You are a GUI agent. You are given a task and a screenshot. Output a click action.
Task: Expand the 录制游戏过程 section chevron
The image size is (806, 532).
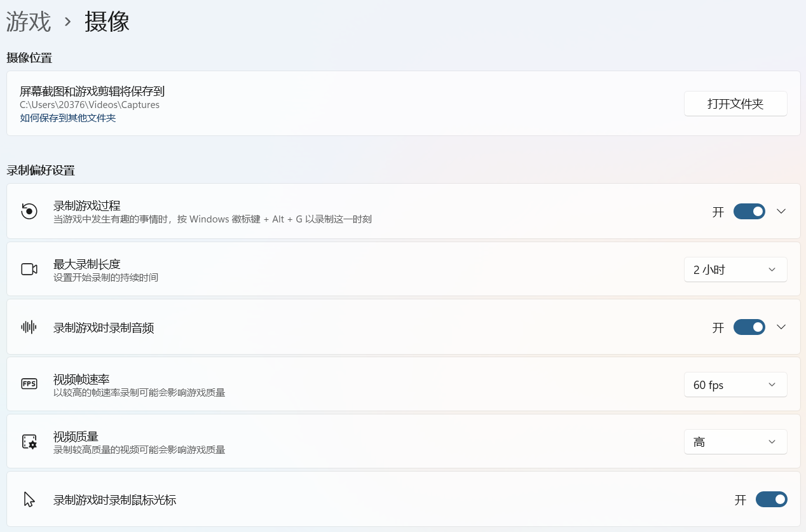pyautogui.click(x=782, y=212)
